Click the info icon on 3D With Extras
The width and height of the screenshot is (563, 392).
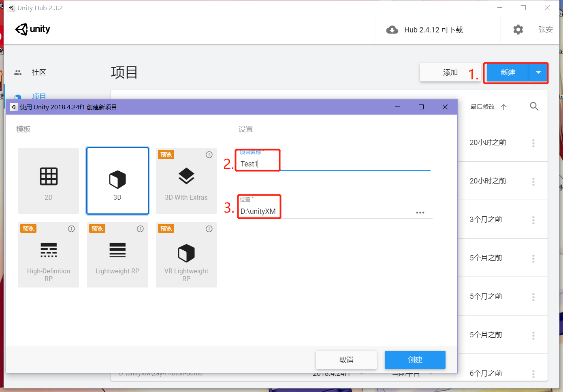(x=209, y=155)
